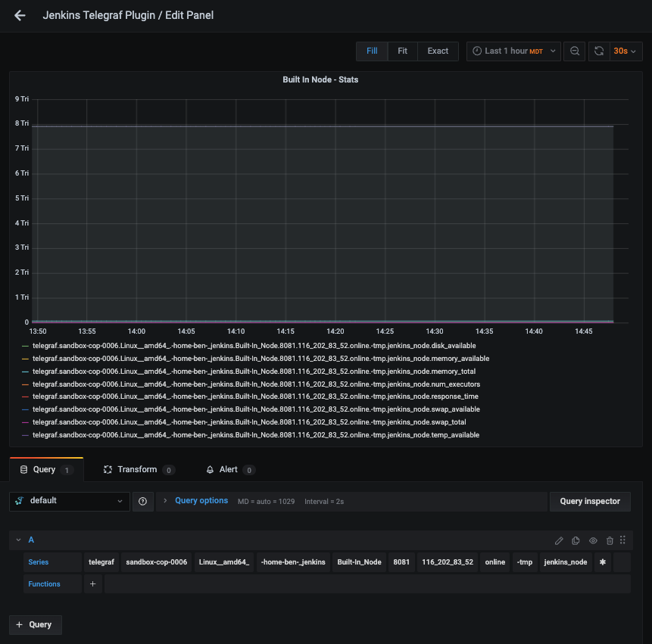Image resolution: width=652 pixels, height=644 pixels.
Task: Toggle the swap_total legend series
Action: tap(249, 422)
